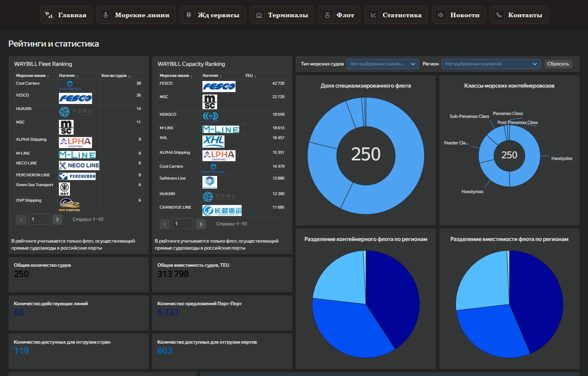The width and height of the screenshot is (588, 376).
Task: Go to previous page in Capacity Ranking
Action: click(165, 224)
